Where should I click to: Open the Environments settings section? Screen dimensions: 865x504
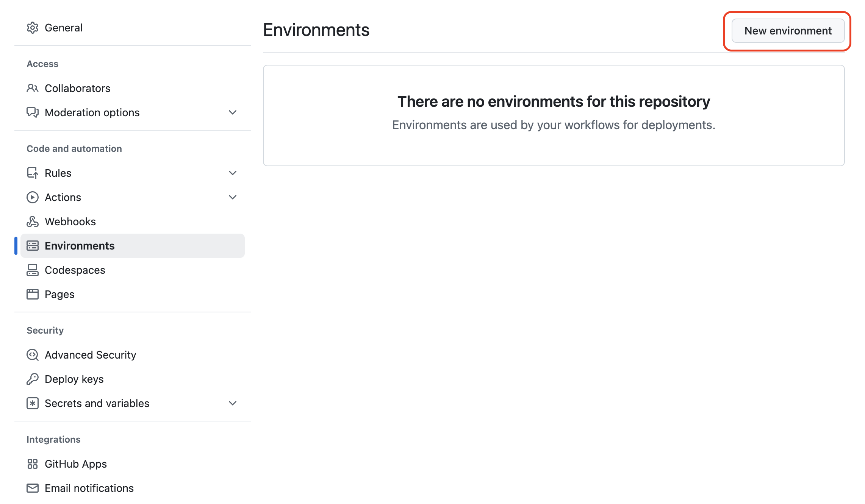pyautogui.click(x=80, y=245)
